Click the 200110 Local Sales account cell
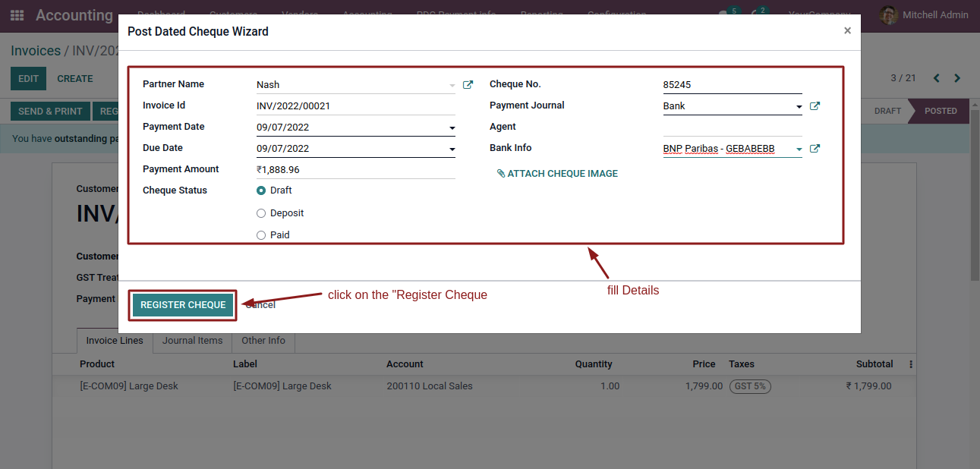This screenshot has width=980, height=469. click(430, 386)
